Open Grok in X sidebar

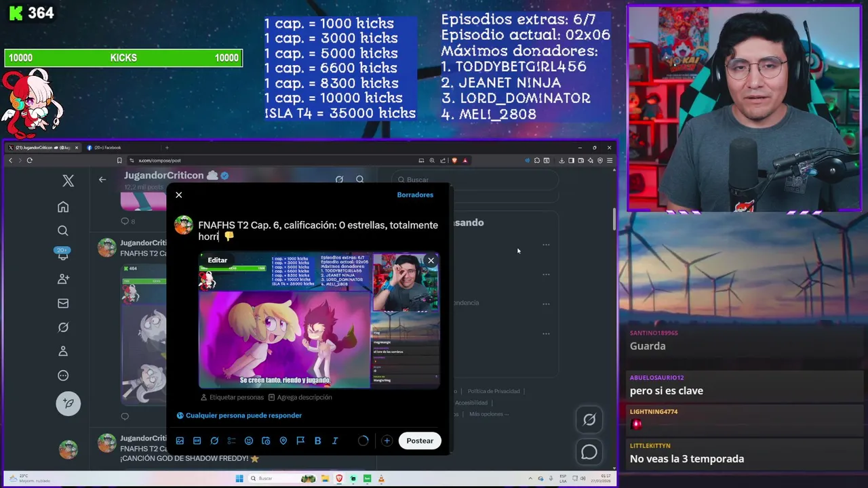pos(63,327)
